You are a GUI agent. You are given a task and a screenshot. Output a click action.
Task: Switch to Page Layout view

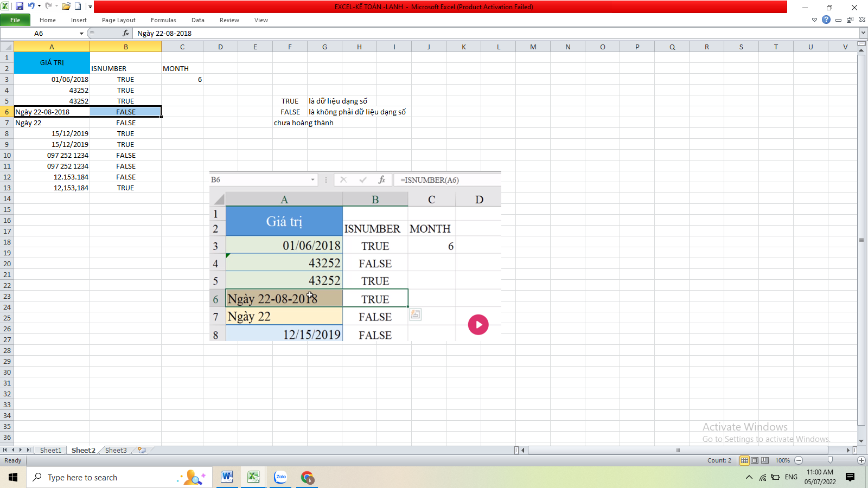[x=755, y=460]
